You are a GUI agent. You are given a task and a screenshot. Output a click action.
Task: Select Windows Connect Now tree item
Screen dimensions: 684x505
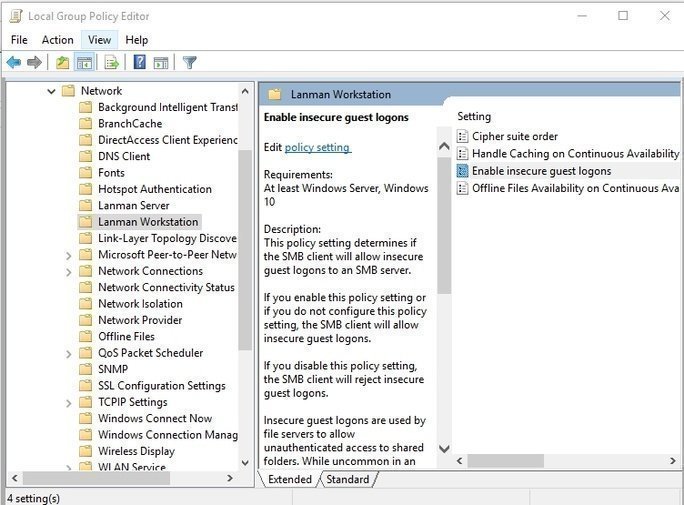click(x=155, y=418)
